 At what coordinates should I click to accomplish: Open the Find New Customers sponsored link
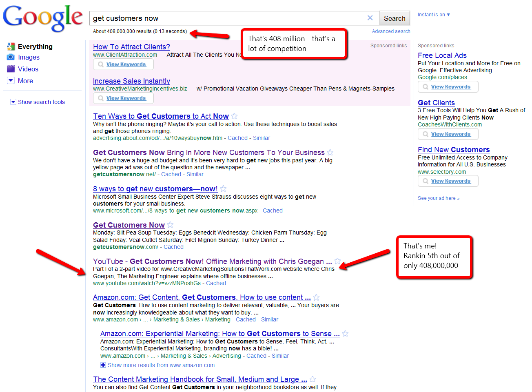(454, 150)
